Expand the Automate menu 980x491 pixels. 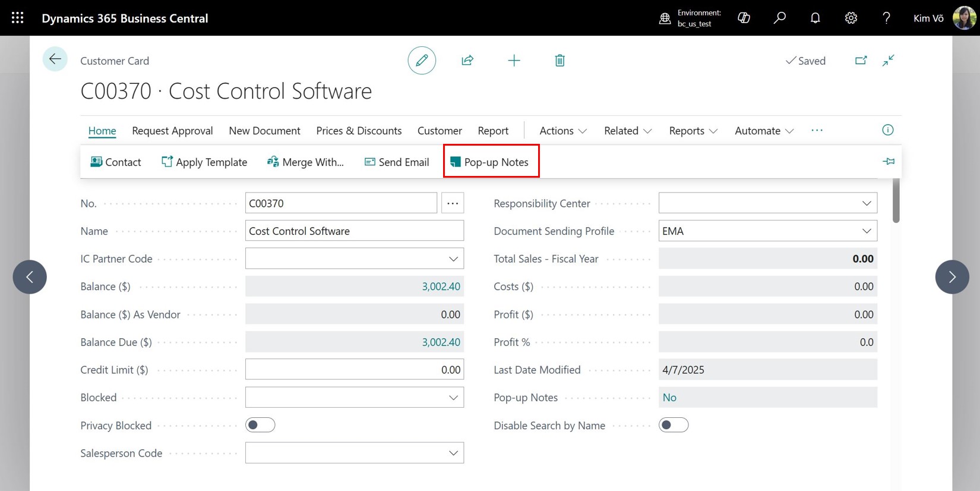(764, 130)
